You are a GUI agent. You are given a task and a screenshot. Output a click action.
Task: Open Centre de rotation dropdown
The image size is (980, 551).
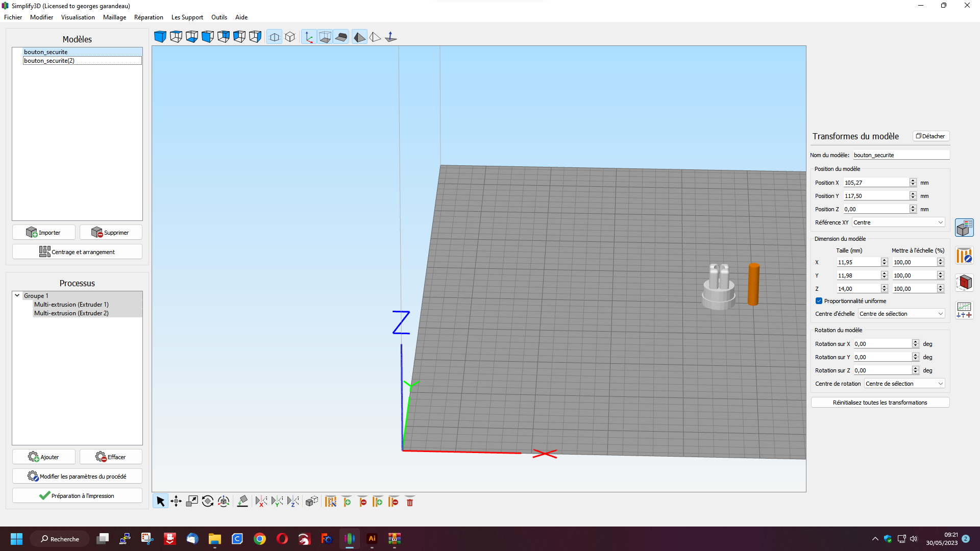(x=904, y=384)
